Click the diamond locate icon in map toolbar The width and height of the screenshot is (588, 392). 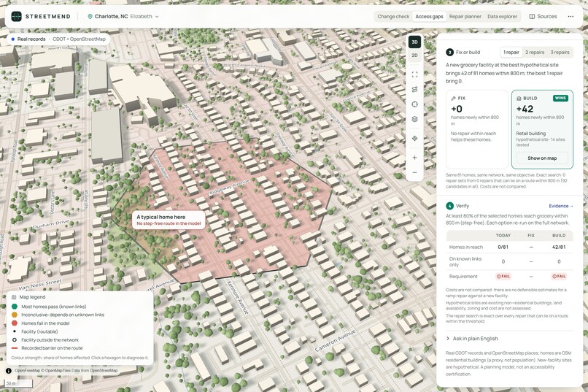pyautogui.click(x=414, y=139)
